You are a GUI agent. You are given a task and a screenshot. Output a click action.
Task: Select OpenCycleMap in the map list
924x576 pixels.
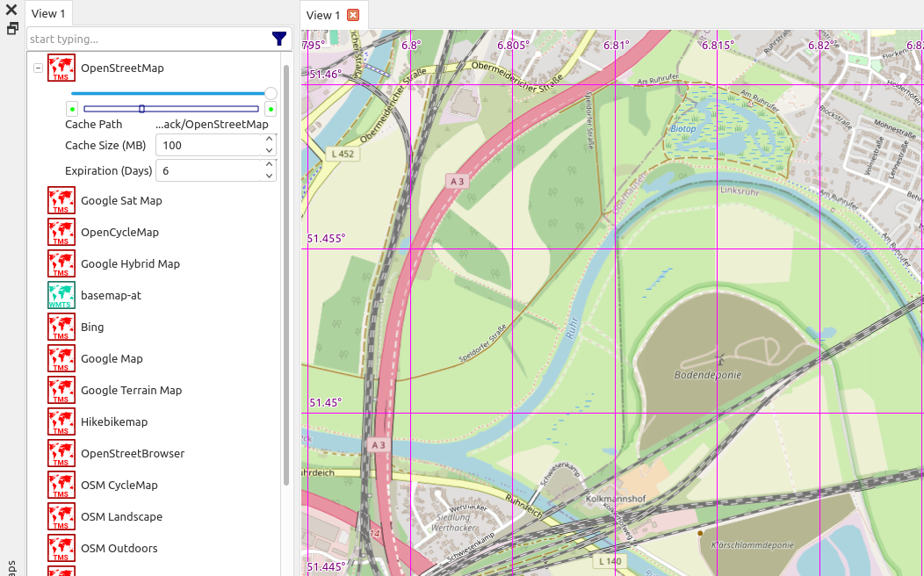[119, 233]
